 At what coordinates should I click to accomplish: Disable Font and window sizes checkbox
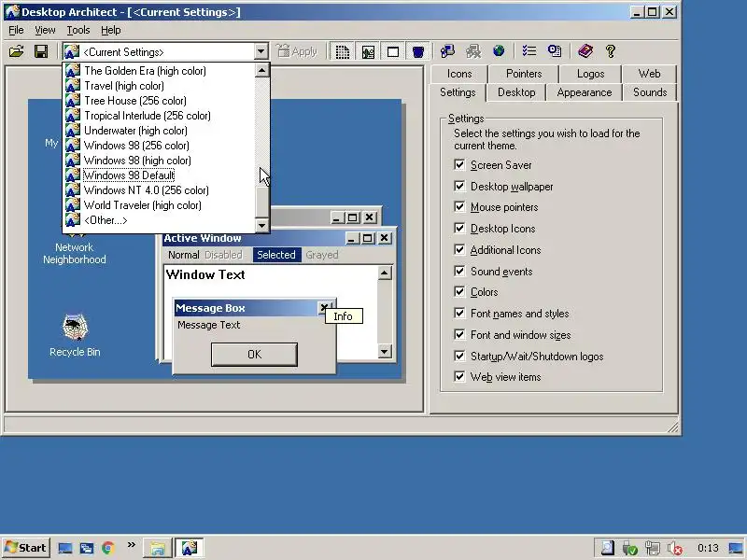459,334
